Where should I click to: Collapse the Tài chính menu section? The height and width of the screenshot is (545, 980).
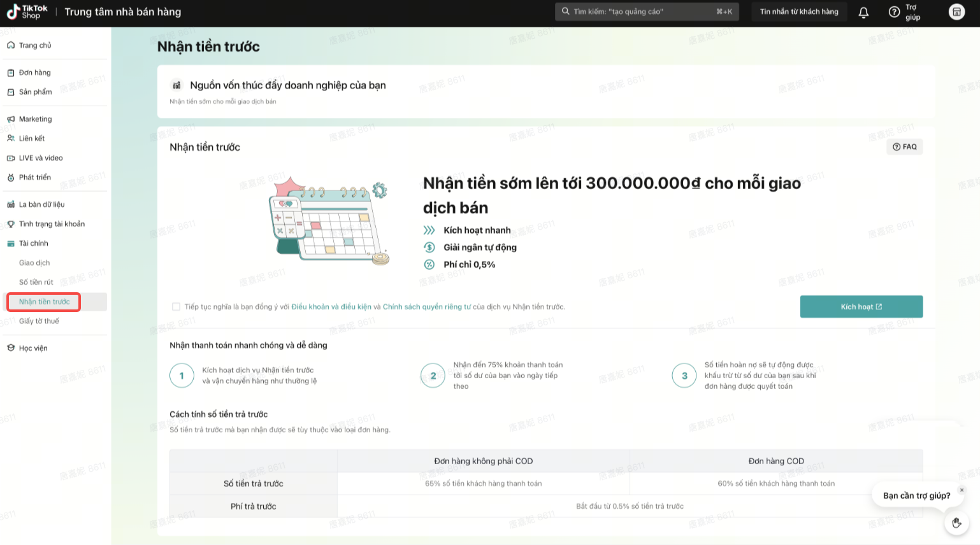(x=34, y=243)
